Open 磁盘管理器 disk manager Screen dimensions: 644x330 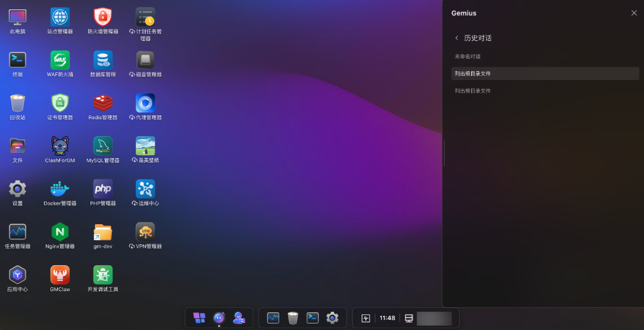(145, 60)
